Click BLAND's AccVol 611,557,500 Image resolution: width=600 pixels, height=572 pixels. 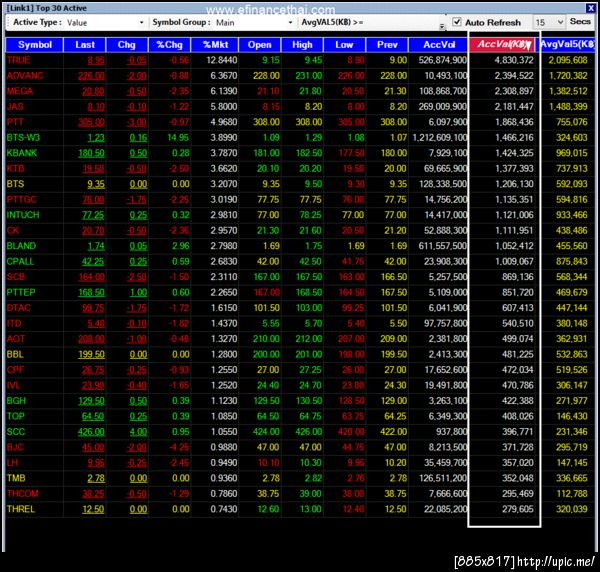click(x=443, y=246)
